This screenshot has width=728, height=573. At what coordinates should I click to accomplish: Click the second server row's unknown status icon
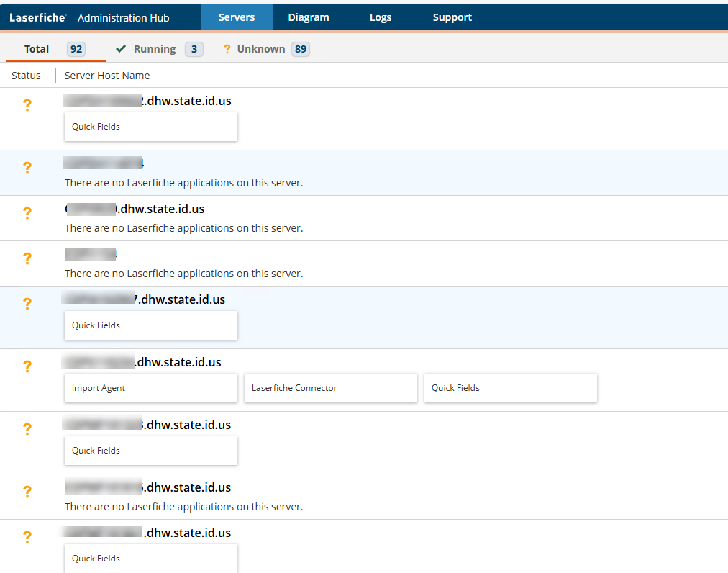click(27, 167)
